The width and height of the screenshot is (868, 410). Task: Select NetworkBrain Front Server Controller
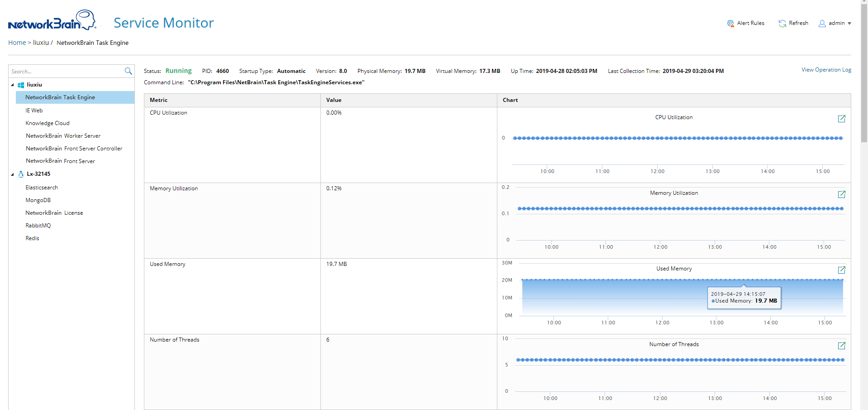[x=74, y=149]
